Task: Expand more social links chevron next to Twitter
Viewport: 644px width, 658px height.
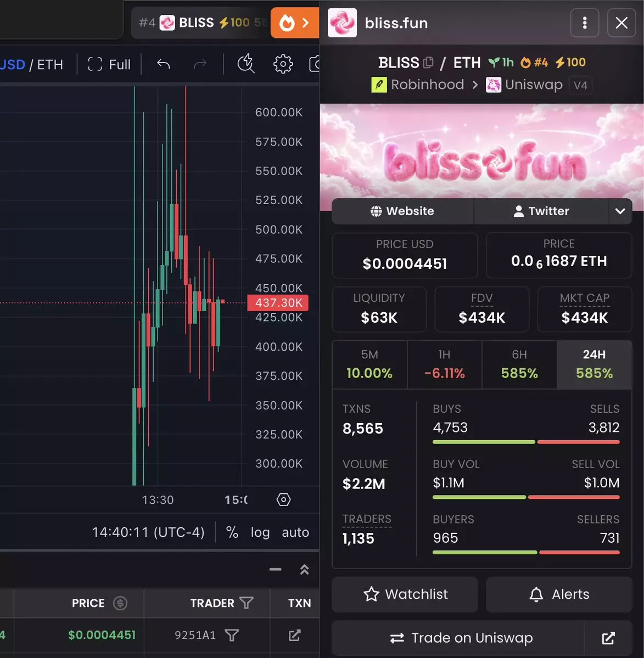Action: 620,211
